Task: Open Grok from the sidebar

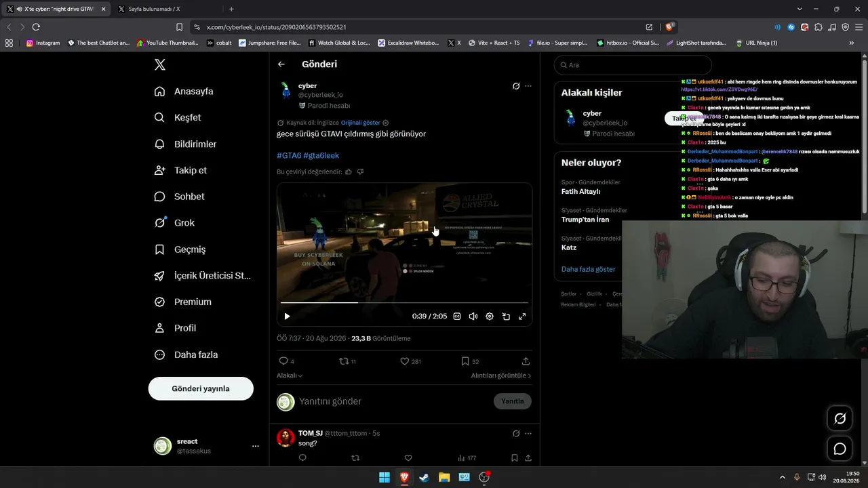Action: tap(174, 223)
